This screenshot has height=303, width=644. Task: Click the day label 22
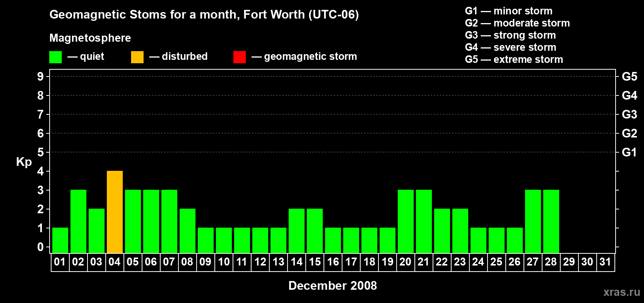(x=442, y=262)
